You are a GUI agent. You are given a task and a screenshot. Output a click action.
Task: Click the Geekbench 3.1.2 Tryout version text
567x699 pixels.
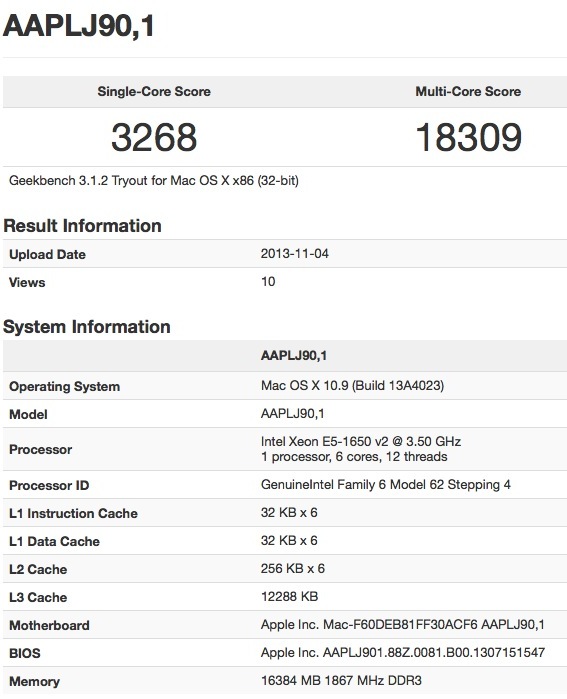coord(154,181)
